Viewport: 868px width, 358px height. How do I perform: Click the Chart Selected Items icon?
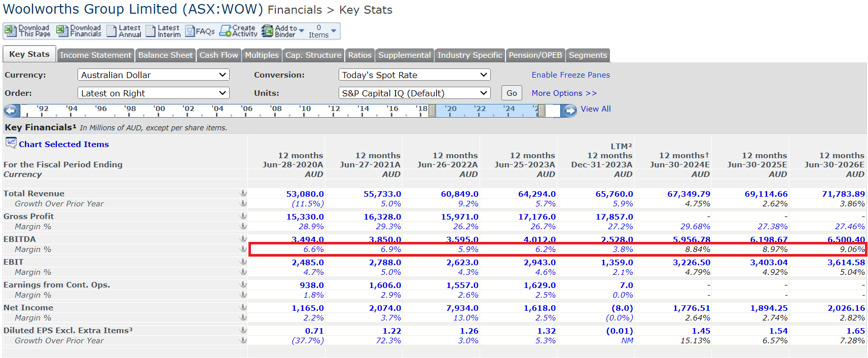[11, 143]
